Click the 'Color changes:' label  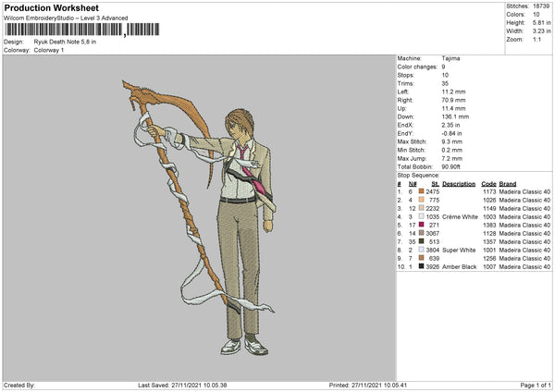point(417,67)
